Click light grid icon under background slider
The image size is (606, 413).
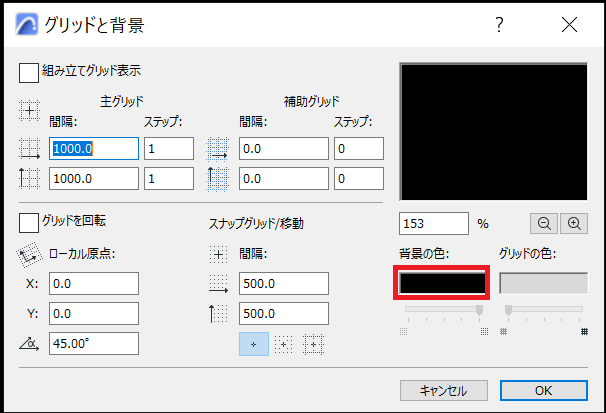[403, 331]
